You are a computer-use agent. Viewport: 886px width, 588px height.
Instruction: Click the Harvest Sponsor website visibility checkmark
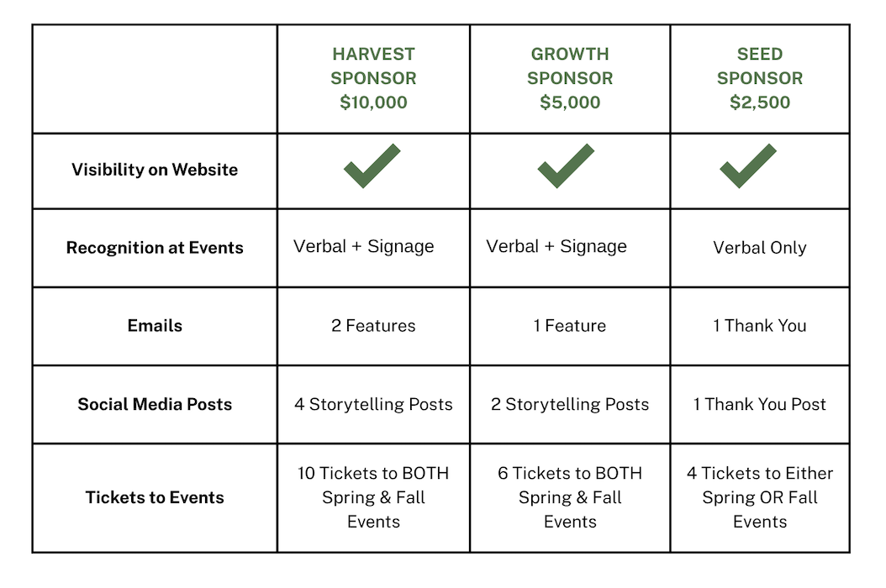(x=372, y=166)
